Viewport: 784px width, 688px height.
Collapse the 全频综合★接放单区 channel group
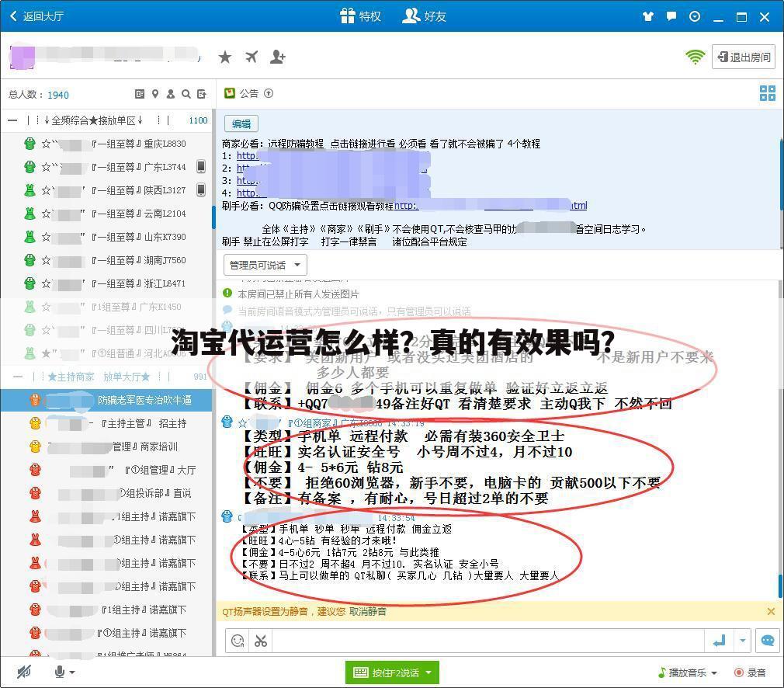pyautogui.click(x=12, y=120)
